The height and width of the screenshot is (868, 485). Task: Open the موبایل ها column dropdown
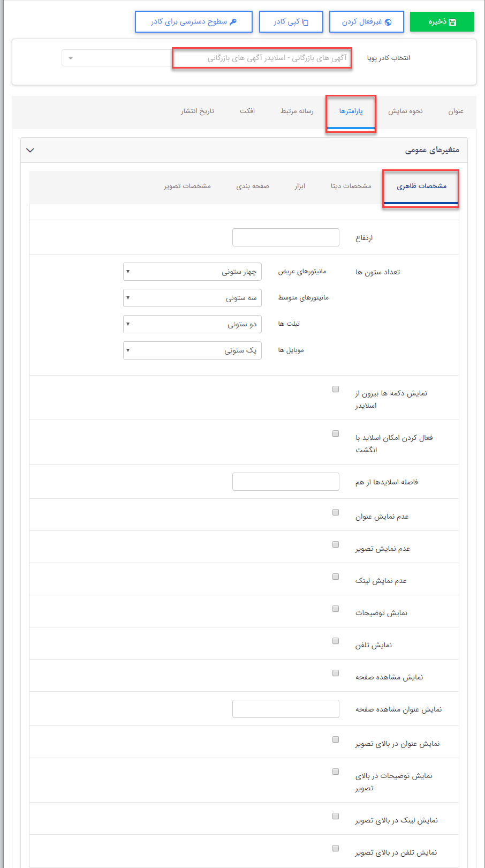point(192,350)
